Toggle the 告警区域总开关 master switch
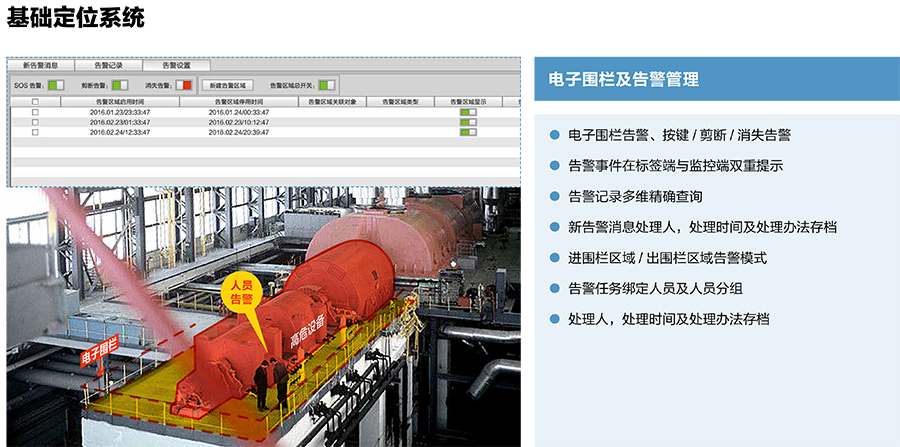This screenshot has width=900, height=447. (x=327, y=85)
